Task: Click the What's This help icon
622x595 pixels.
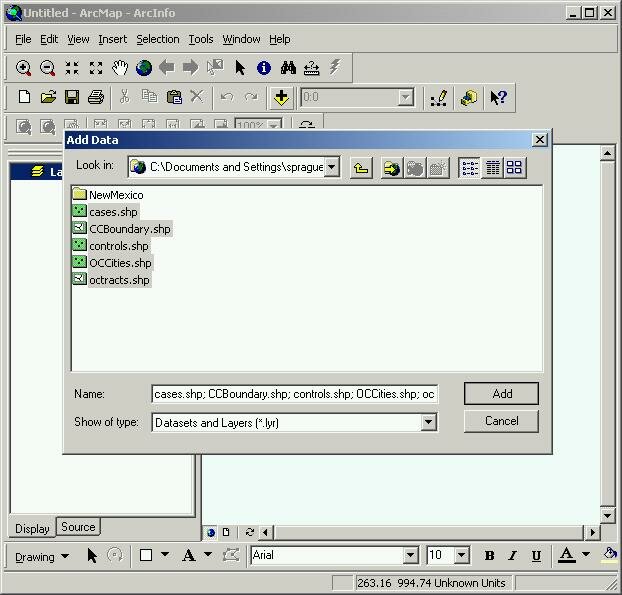Action: tap(498, 98)
